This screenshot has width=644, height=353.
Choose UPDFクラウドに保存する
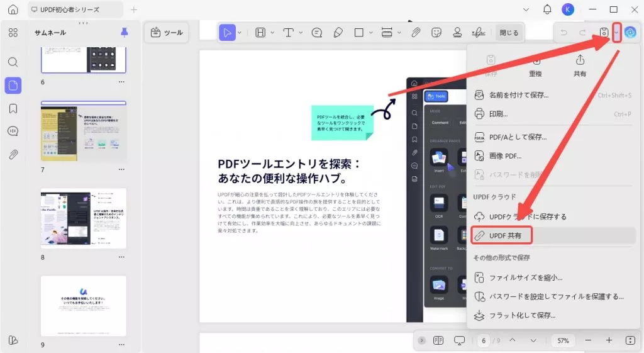coord(553,216)
